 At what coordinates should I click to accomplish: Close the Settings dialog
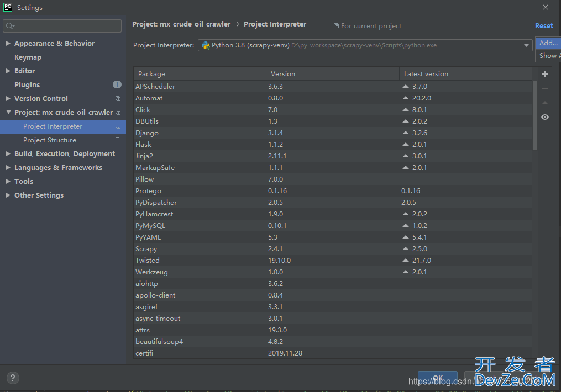[x=546, y=7]
